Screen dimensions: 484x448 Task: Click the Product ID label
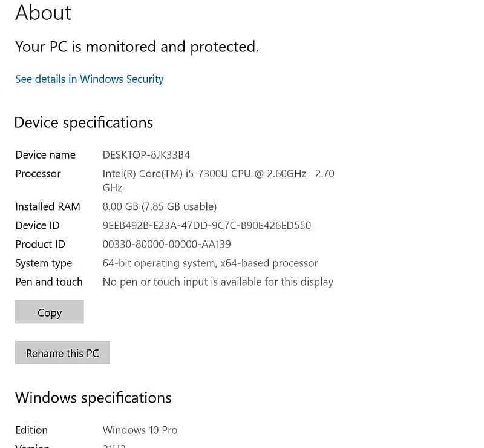(40, 244)
